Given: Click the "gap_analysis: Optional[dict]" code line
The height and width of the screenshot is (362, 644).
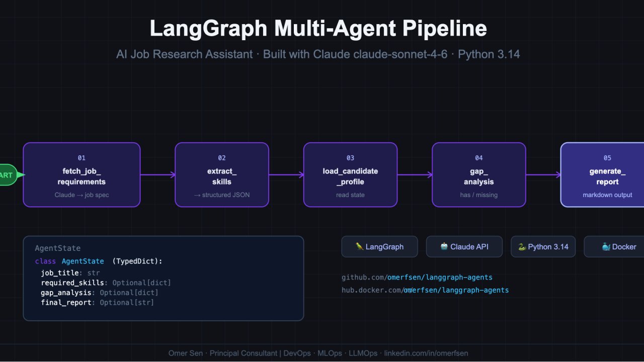Looking at the screenshot, I should click(100, 293).
